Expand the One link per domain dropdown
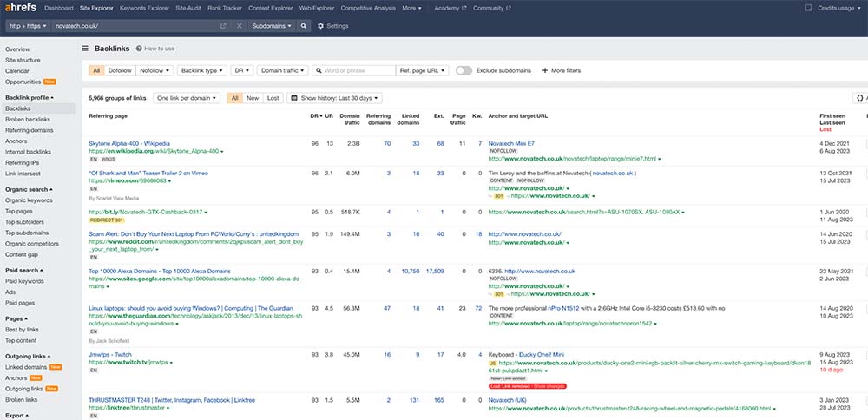The height and width of the screenshot is (420, 868). [186, 98]
